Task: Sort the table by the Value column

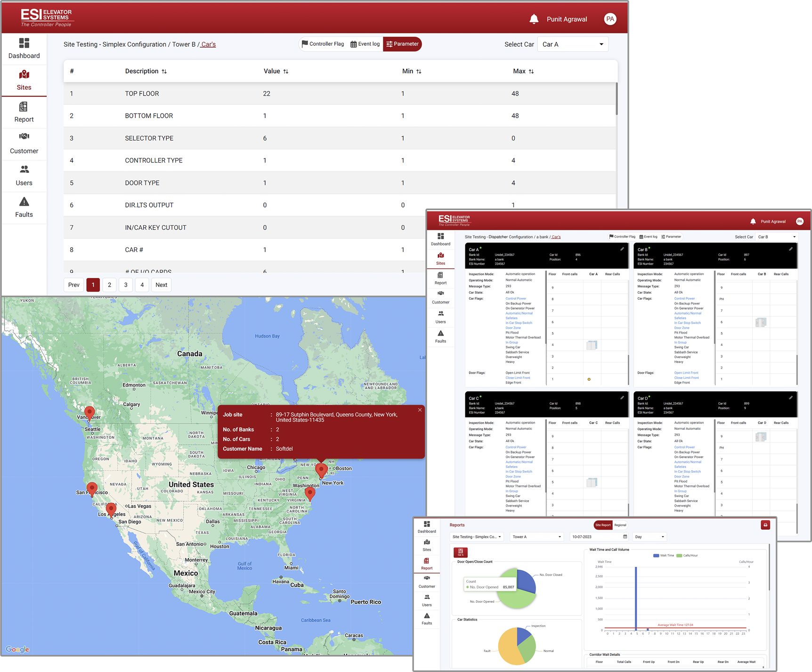Action: pyautogui.click(x=276, y=71)
